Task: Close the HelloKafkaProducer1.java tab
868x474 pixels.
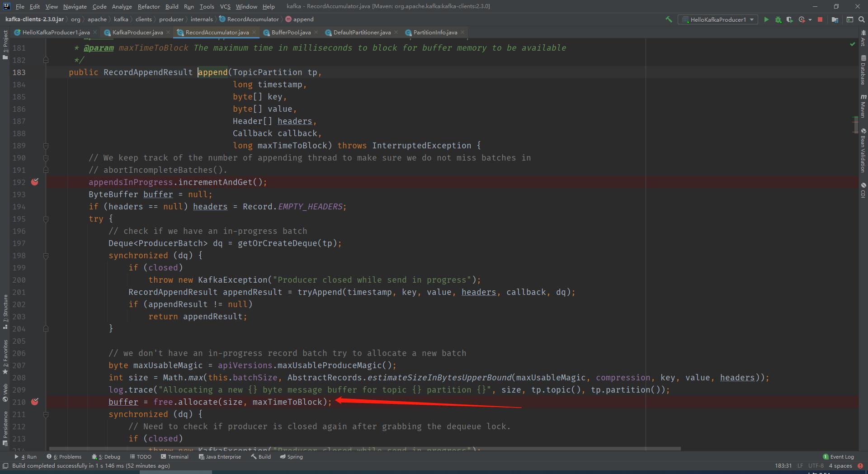Action: coord(95,32)
